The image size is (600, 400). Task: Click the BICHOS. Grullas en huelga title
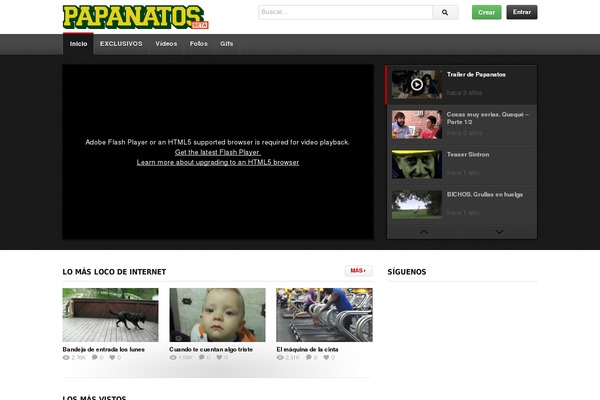(x=484, y=194)
